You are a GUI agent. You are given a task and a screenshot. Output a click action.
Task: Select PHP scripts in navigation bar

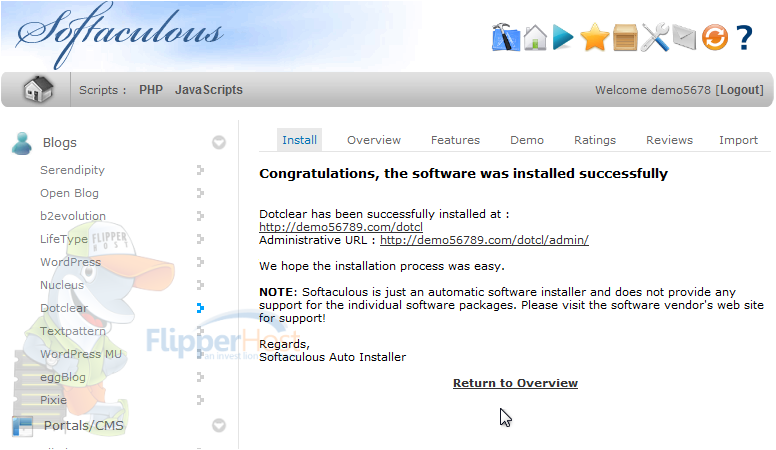tap(151, 90)
